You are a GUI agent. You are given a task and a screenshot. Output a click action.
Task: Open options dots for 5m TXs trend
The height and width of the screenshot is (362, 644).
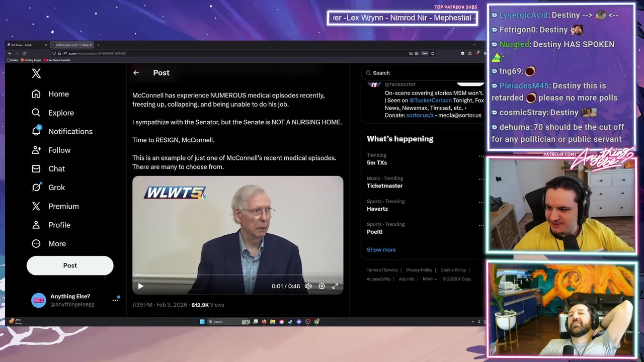point(481,156)
